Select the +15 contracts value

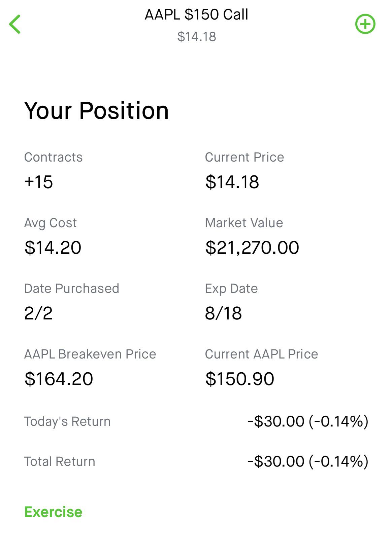click(x=39, y=182)
